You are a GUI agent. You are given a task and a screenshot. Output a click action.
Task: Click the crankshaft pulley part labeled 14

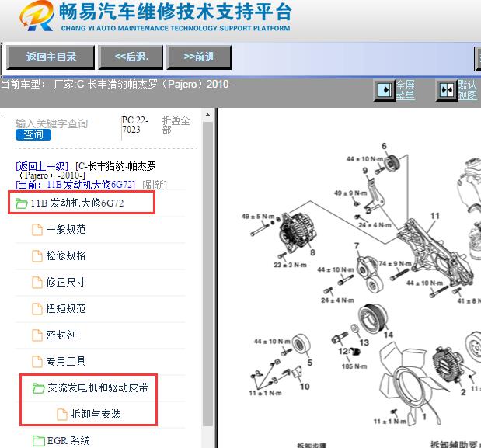372,318
